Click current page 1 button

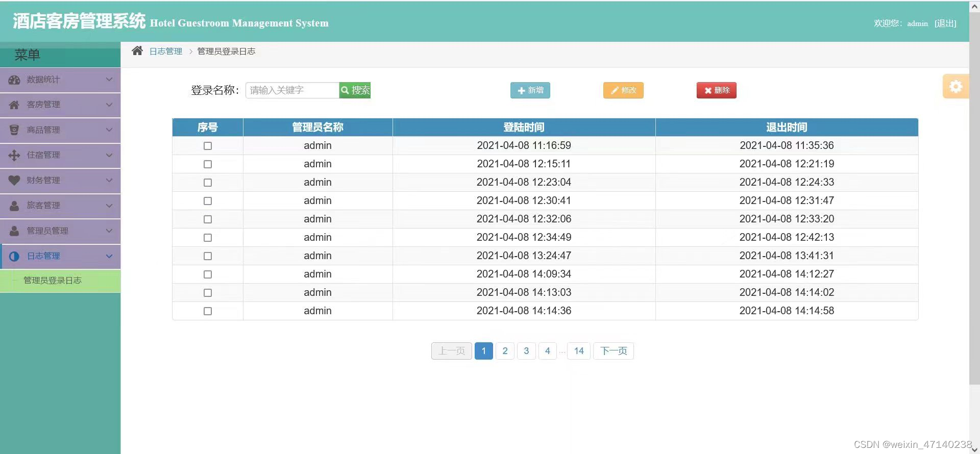[484, 351]
